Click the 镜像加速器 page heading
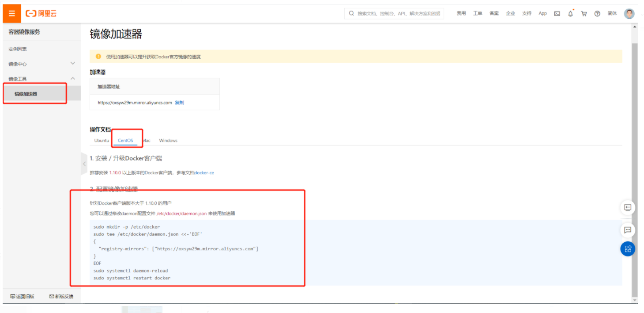The width and height of the screenshot is (644, 313). click(116, 34)
